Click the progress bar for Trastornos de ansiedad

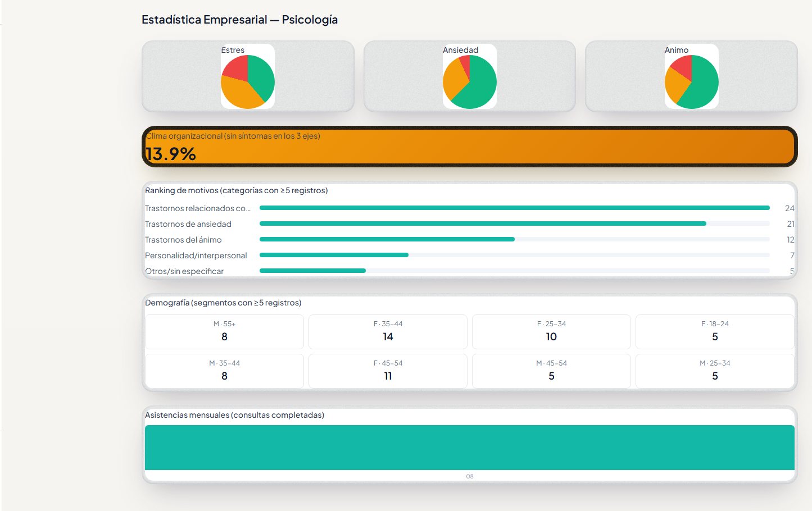pos(515,223)
